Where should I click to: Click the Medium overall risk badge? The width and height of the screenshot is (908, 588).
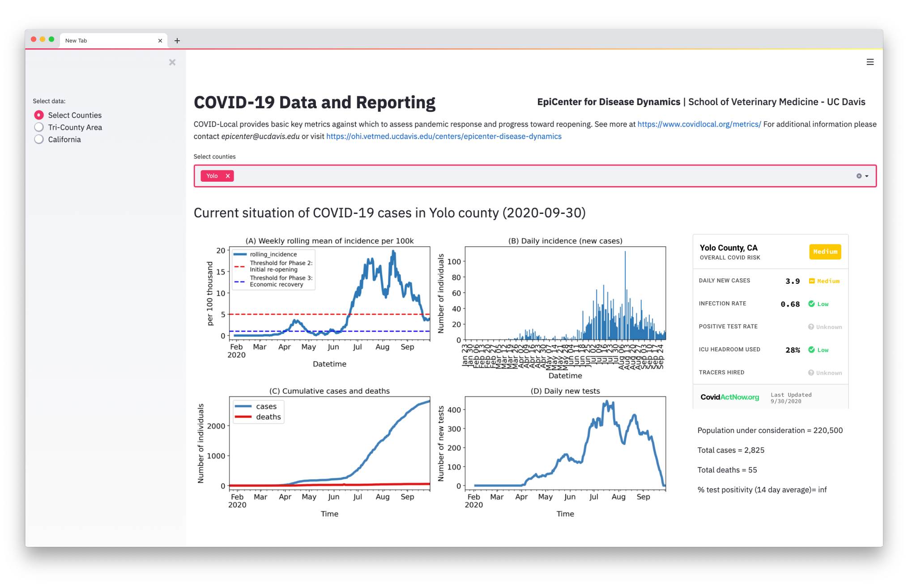click(x=825, y=251)
